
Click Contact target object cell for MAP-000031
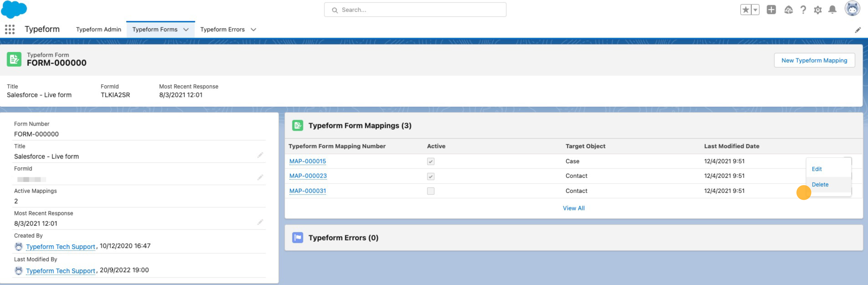(x=576, y=191)
